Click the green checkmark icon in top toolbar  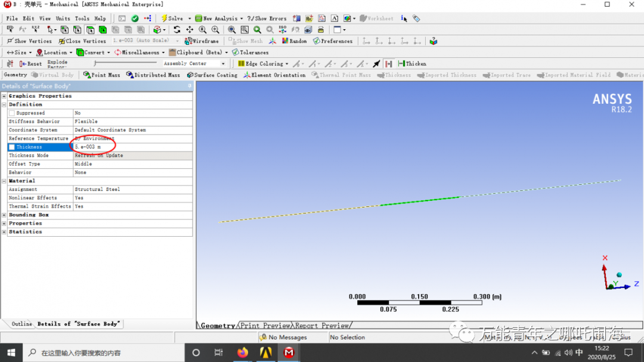(135, 18)
